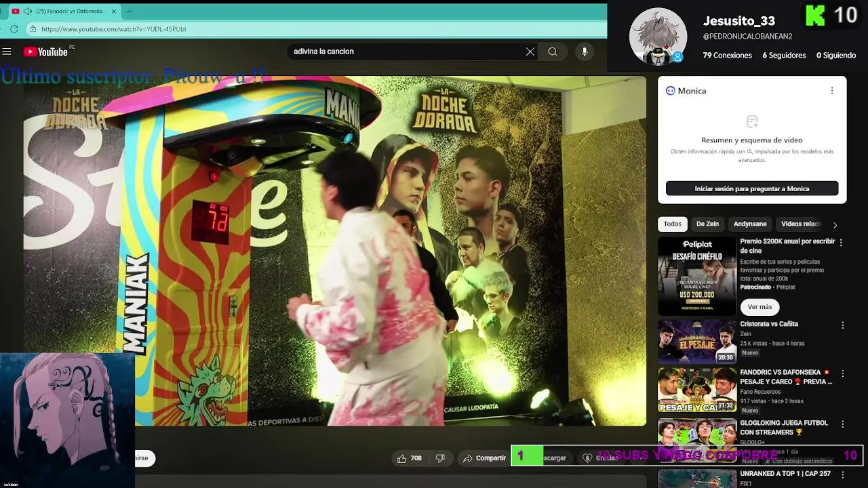Mute the tab using the speaker icon

pyautogui.click(x=28, y=12)
